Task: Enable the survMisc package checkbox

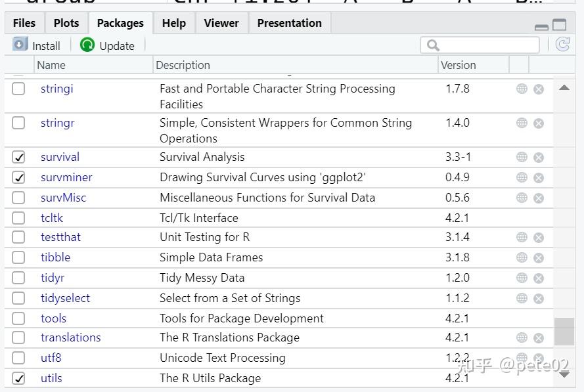Action: tap(19, 198)
